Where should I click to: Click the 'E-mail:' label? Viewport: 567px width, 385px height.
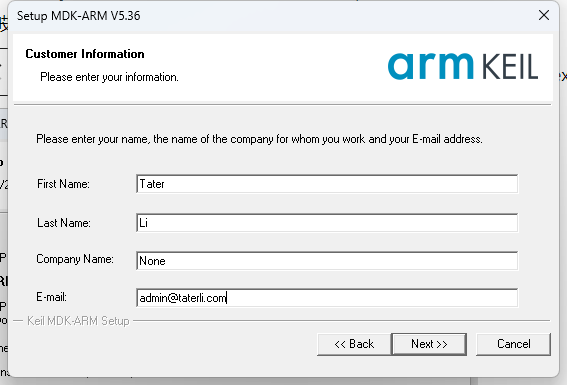tap(51, 297)
